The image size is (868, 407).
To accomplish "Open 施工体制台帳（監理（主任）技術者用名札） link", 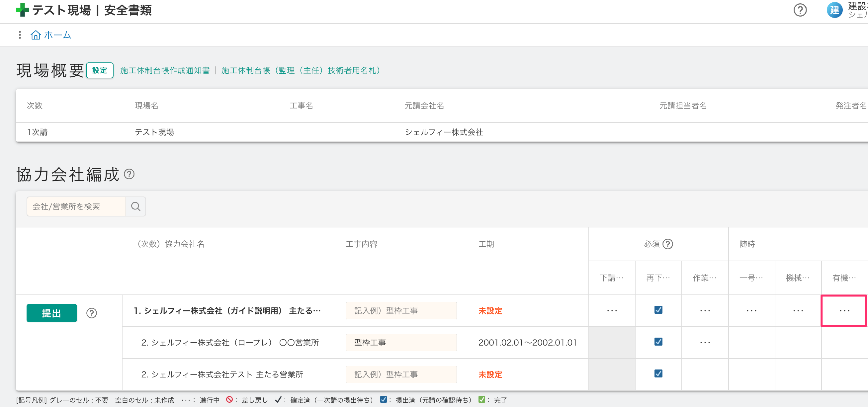I will 301,70.
